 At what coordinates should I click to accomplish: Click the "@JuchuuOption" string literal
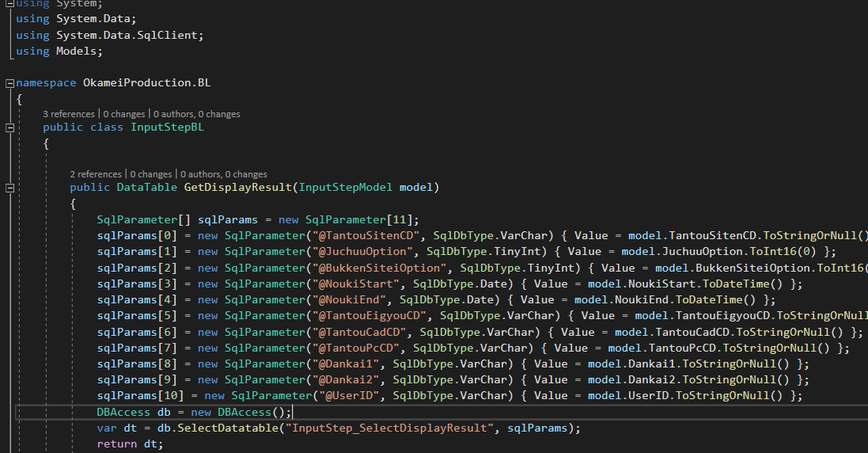(x=362, y=251)
